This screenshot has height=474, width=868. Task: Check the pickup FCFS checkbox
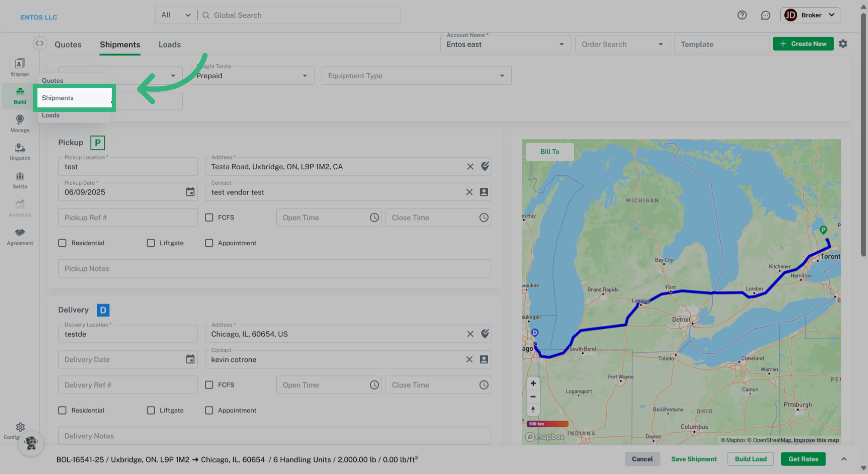coord(209,218)
